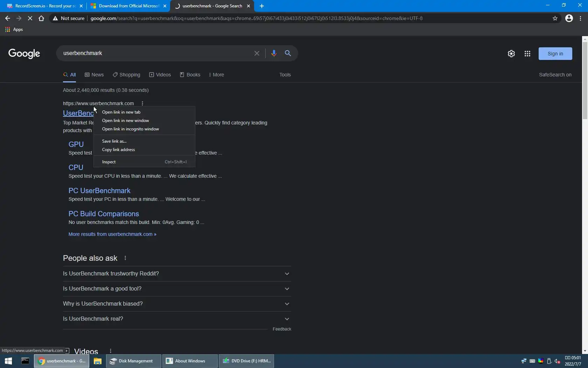Close the Download from Official Microsoft tab
This screenshot has height=368, width=588.
165,6
